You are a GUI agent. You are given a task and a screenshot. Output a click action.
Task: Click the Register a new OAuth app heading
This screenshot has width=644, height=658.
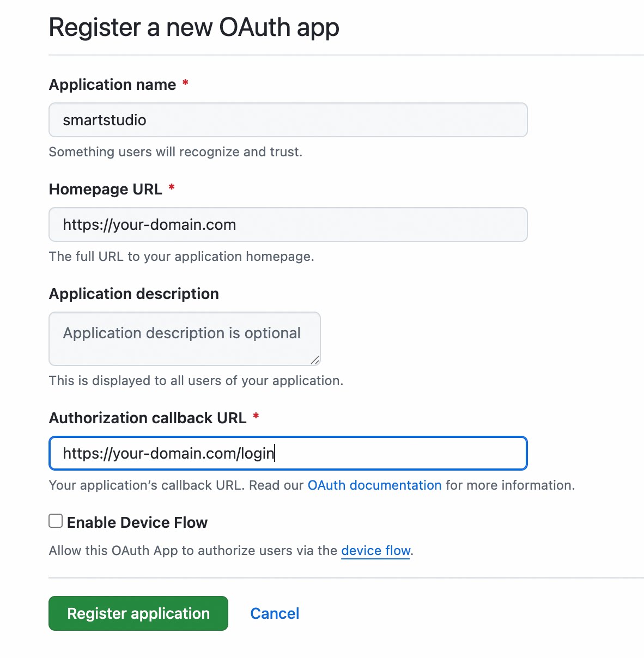point(194,27)
